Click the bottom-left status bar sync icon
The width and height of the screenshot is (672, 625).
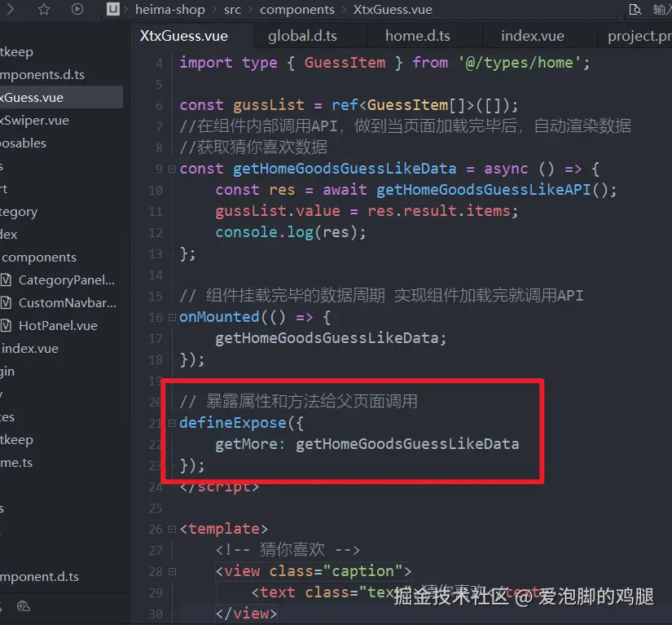point(23,606)
